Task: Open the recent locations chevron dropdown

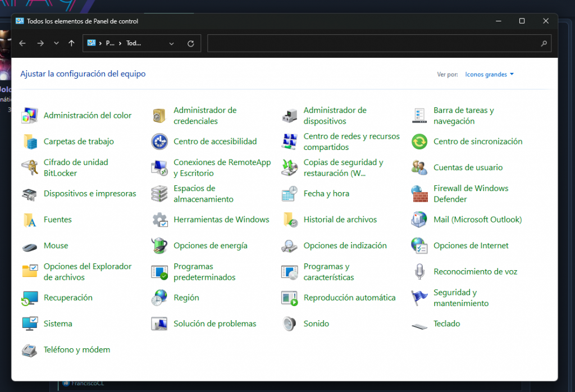Action: click(56, 43)
